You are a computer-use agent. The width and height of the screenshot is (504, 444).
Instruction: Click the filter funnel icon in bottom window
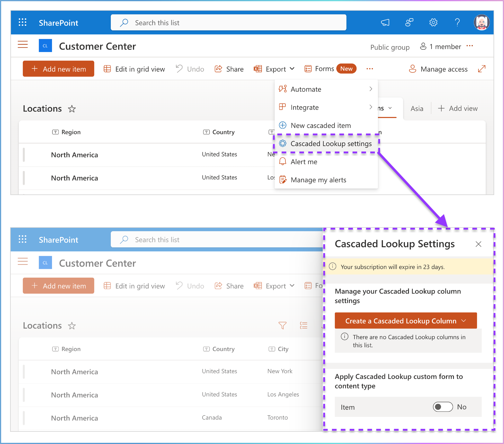tap(283, 326)
